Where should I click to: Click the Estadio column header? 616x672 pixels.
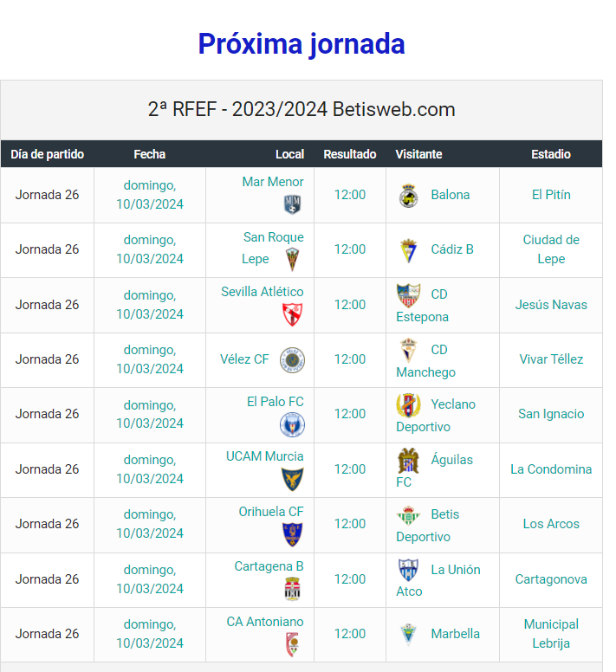pos(551,154)
